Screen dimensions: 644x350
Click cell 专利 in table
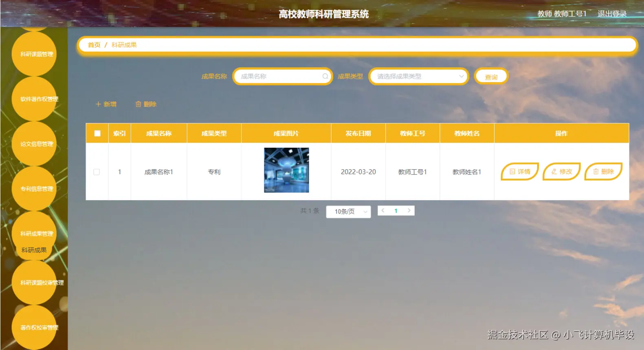[214, 172]
